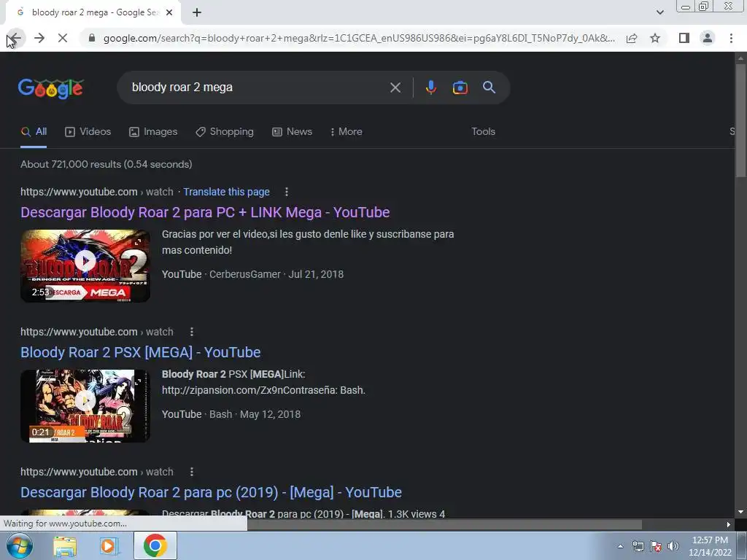This screenshot has height=560, width=747.
Task: Open options dots for first YouTube result
Action: point(286,192)
